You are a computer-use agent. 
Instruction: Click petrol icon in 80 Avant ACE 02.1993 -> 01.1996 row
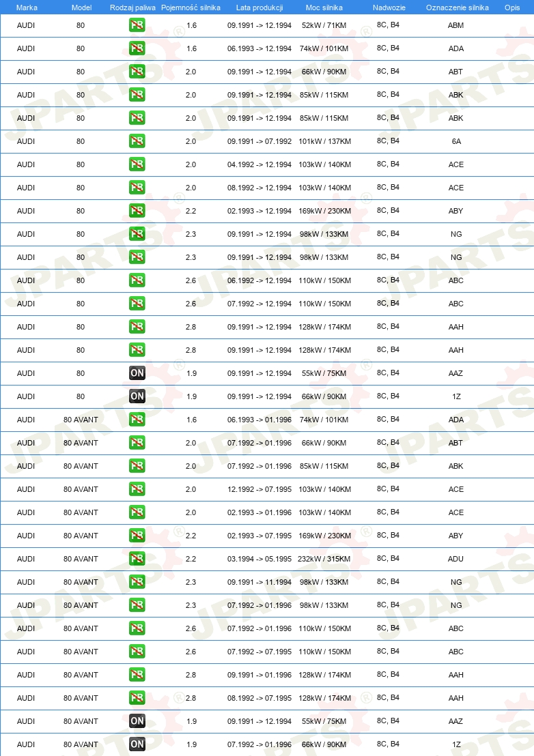(137, 512)
